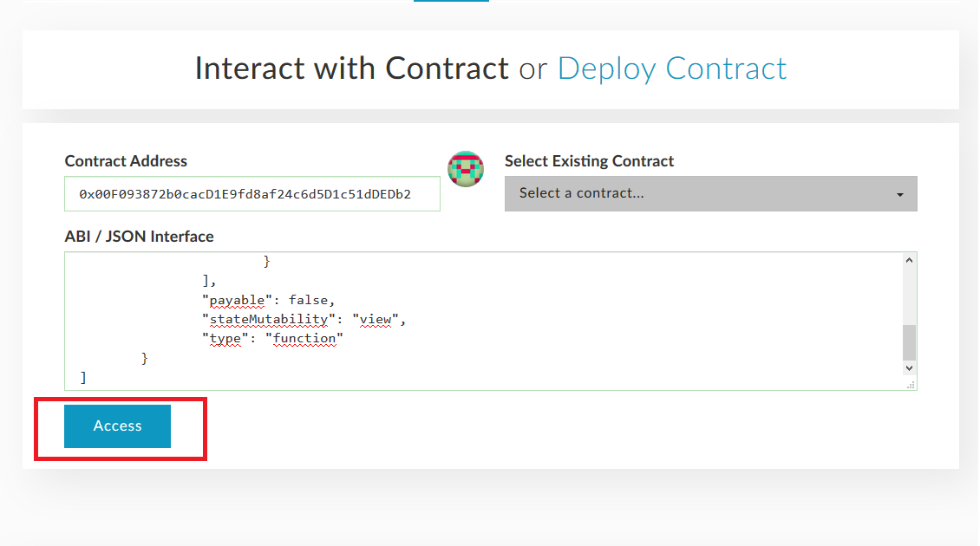Viewport: 980px width, 546px height.
Task: Click the Contract Address label
Action: (126, 161)
